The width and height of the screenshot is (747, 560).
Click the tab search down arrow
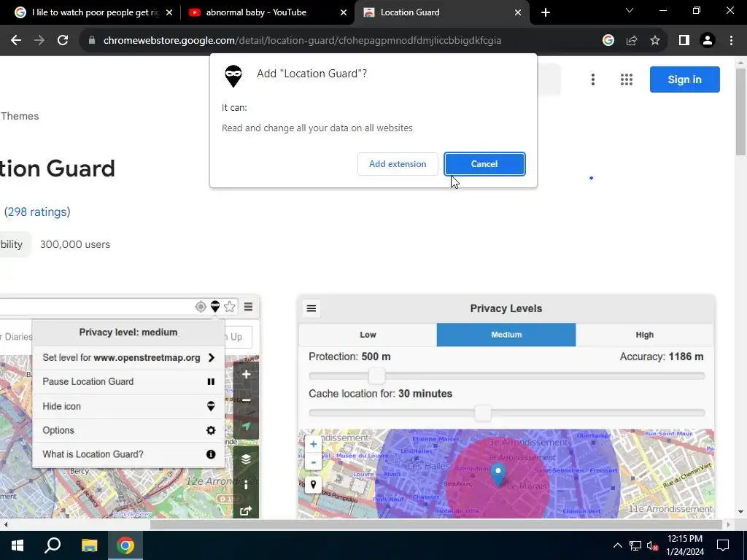(630, 10)
